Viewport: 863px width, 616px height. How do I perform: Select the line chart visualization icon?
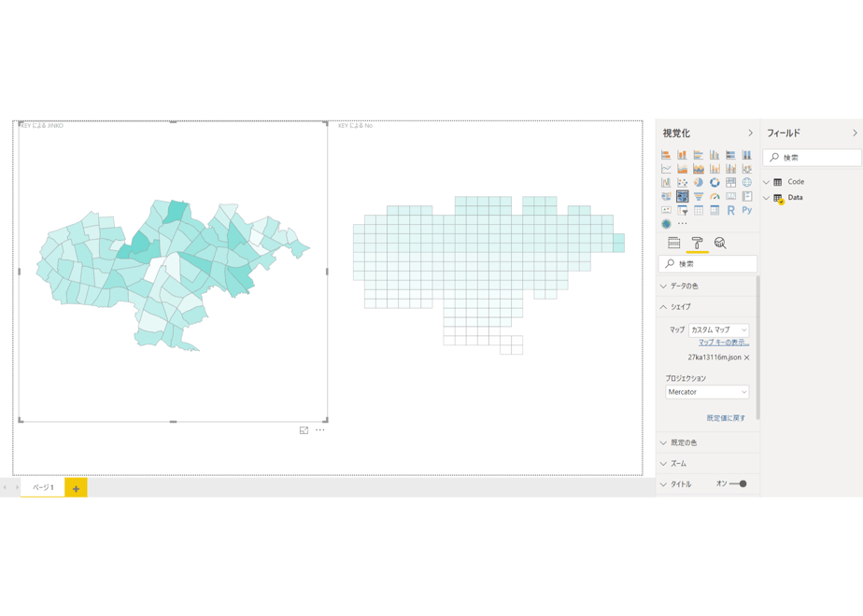[666, 168]
